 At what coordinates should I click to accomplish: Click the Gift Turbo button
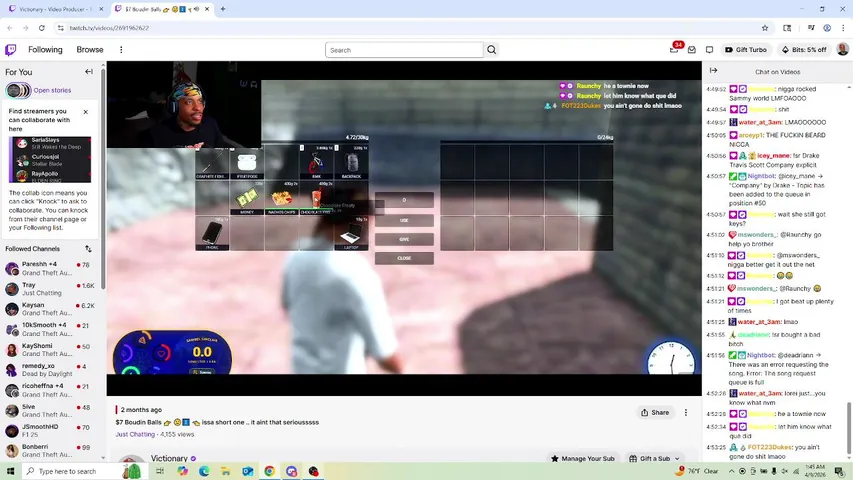(746, 50)
